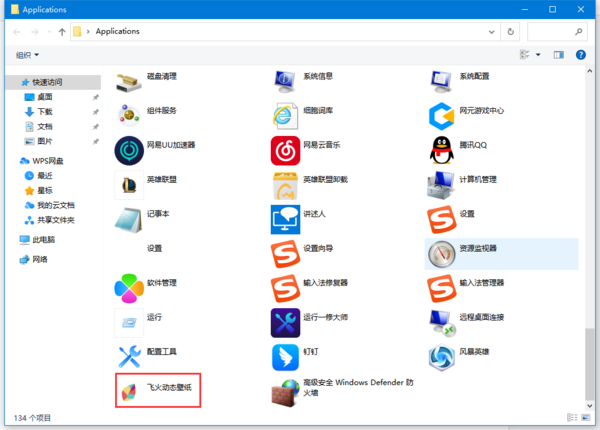Open recent locations dropdown arrow
This screenshot has height=430, width=600.
(49, 32)
